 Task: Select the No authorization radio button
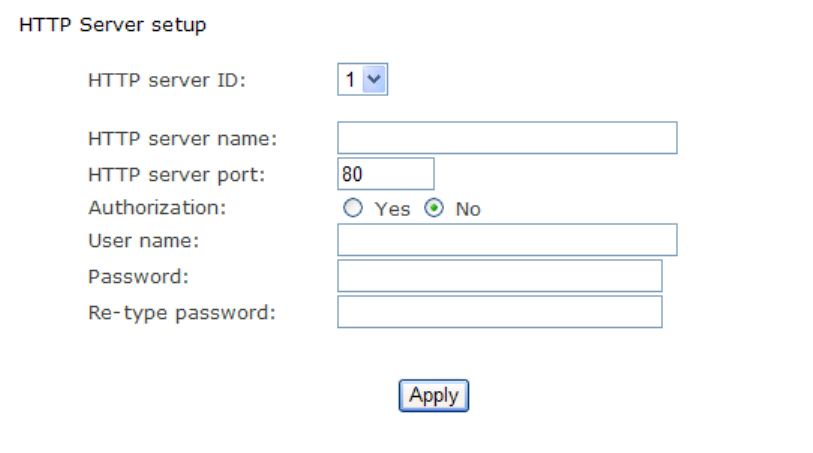434,209
